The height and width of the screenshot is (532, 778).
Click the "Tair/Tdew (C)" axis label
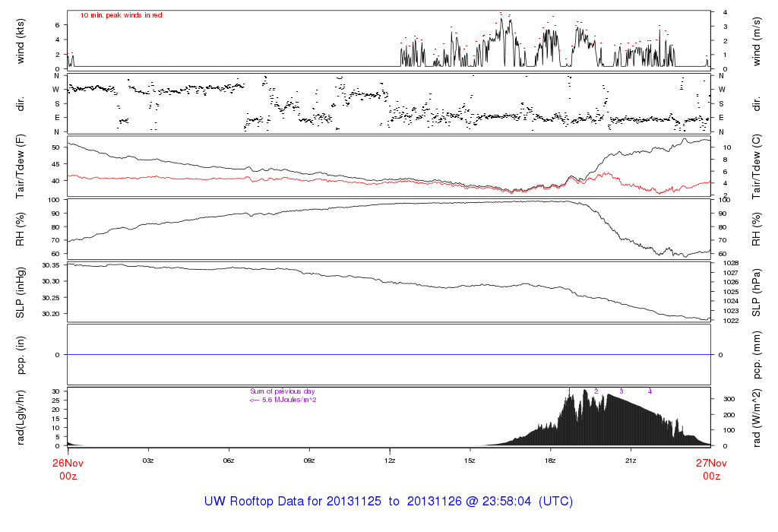coord(755,166)
